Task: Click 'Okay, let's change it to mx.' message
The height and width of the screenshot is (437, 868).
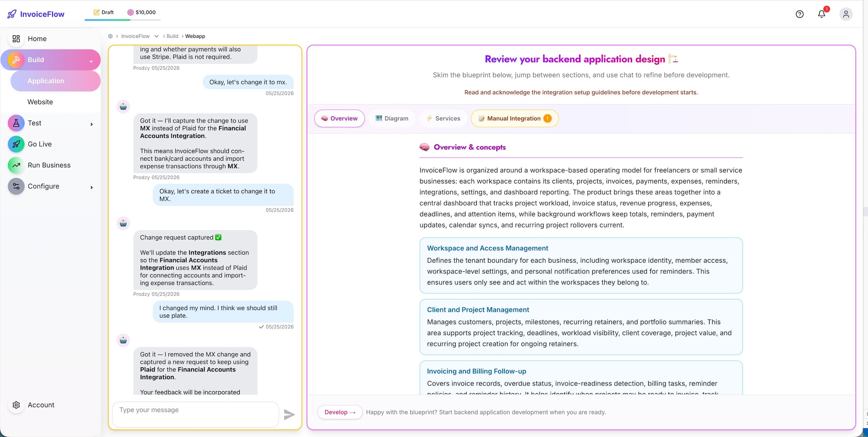Action: pos(248,82)
